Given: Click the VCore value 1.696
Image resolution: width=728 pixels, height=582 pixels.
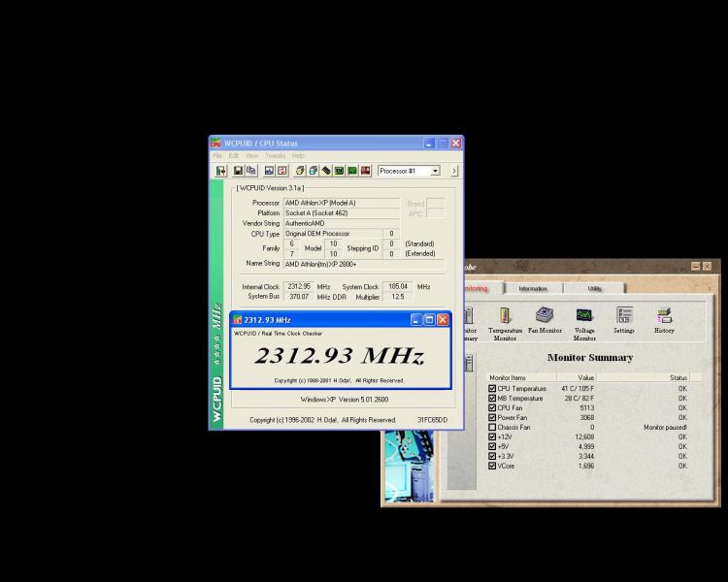Looking at the screenshot, I should (586, 466).
